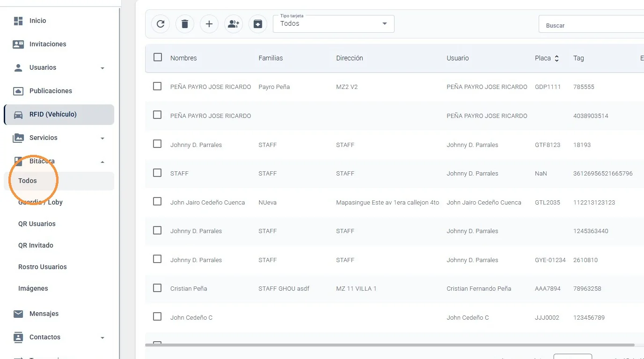The image size is (644, 359).
Task: Sort by Placa column arrows
Action: (x=556, y=59)
